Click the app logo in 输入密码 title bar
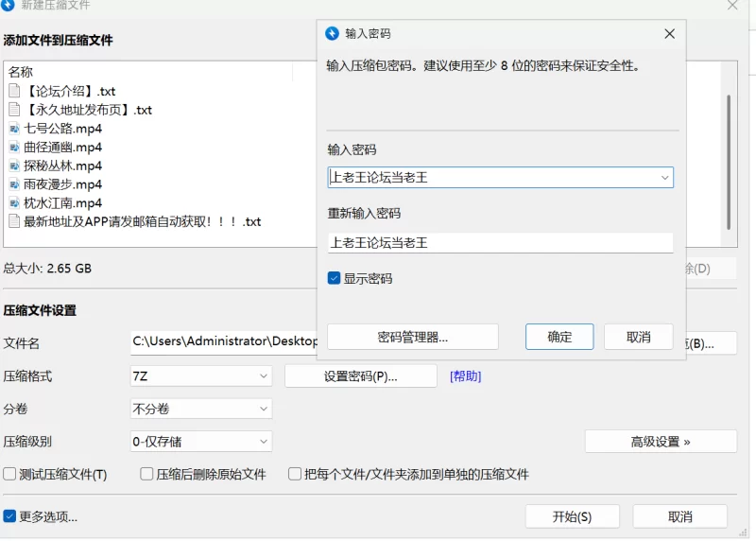Image resolution: width=756 pixels, height=541 pixels. click(x=332, y=34)
